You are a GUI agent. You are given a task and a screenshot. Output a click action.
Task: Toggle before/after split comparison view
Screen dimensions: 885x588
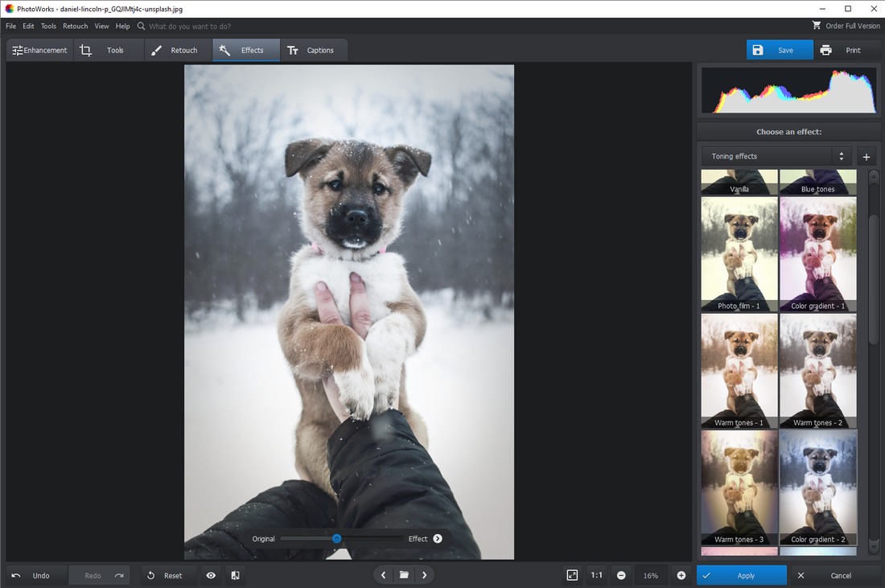[x=235, y=575]
